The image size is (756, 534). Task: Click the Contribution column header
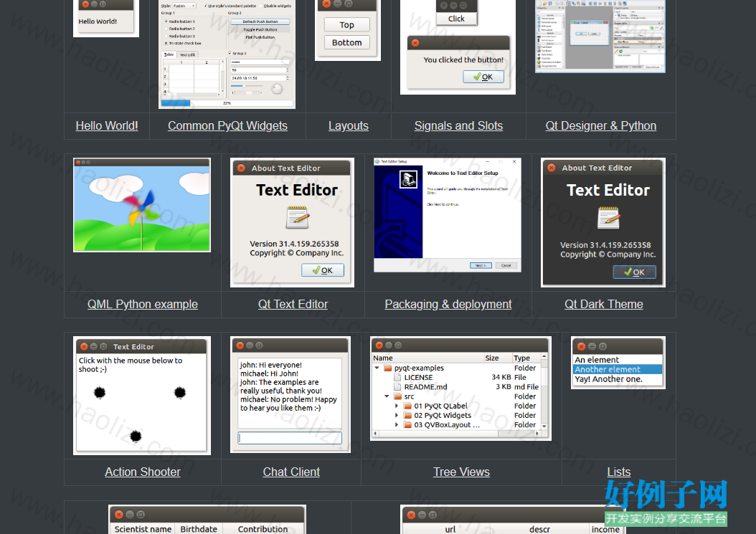pyautogui.click(x=263, y=529)
